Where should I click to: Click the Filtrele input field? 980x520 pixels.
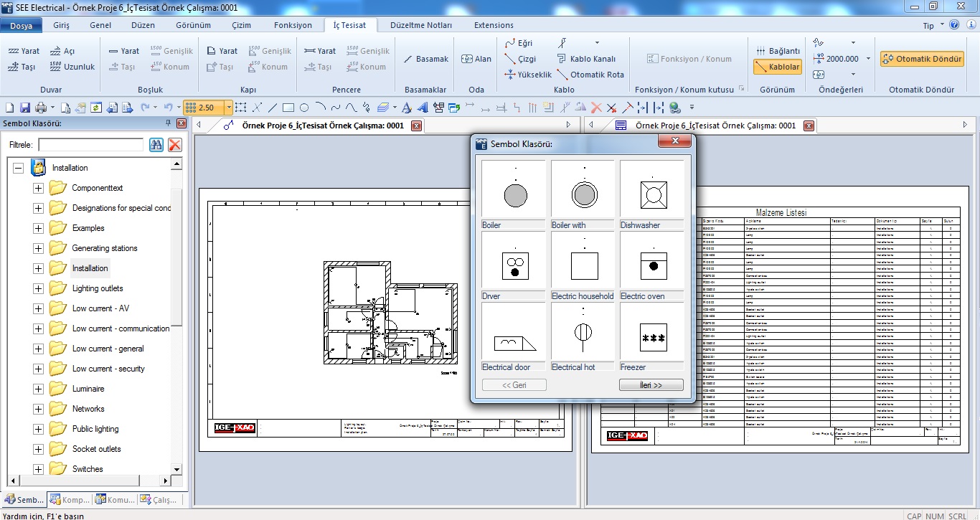pos(90,145)
